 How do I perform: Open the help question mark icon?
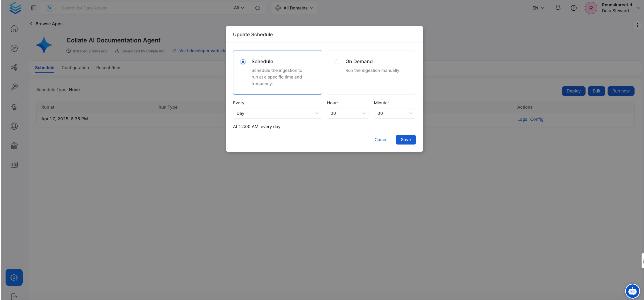coord(574,8)
